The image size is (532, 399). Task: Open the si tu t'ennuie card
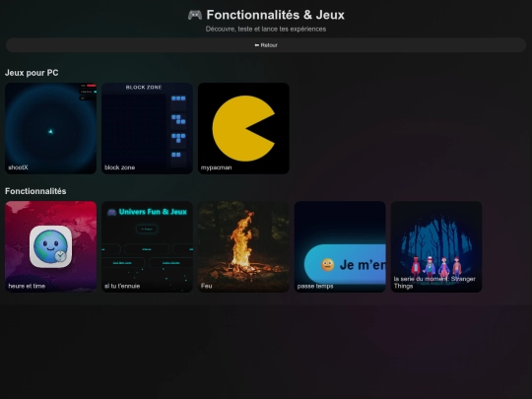tap(147, 246)
